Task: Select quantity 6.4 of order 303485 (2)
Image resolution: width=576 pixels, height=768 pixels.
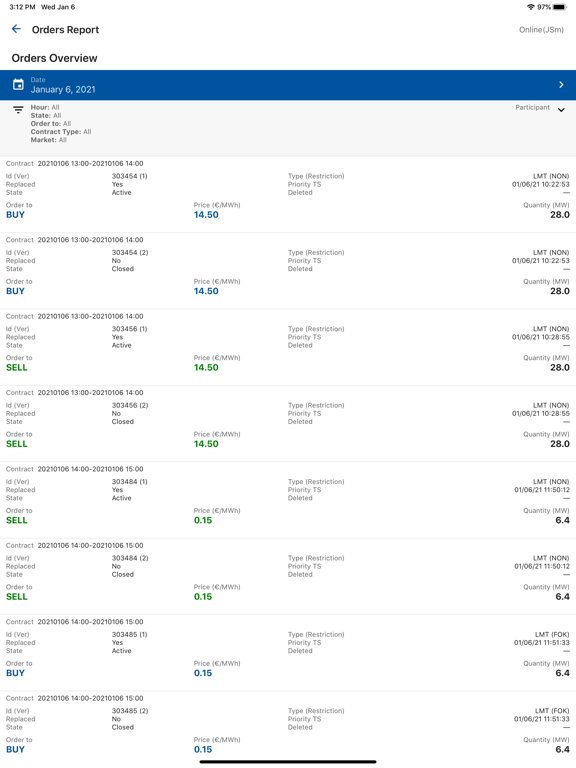Action: click(562, 749)
